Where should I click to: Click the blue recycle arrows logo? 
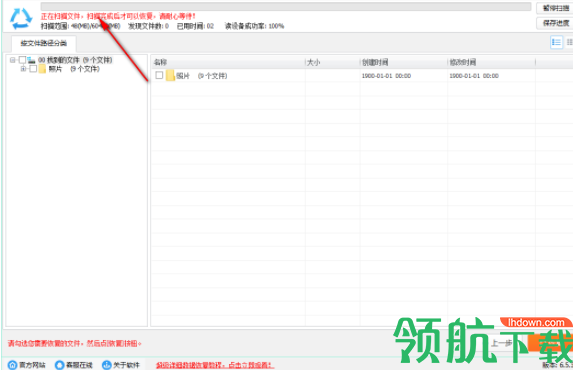point(21,18)
